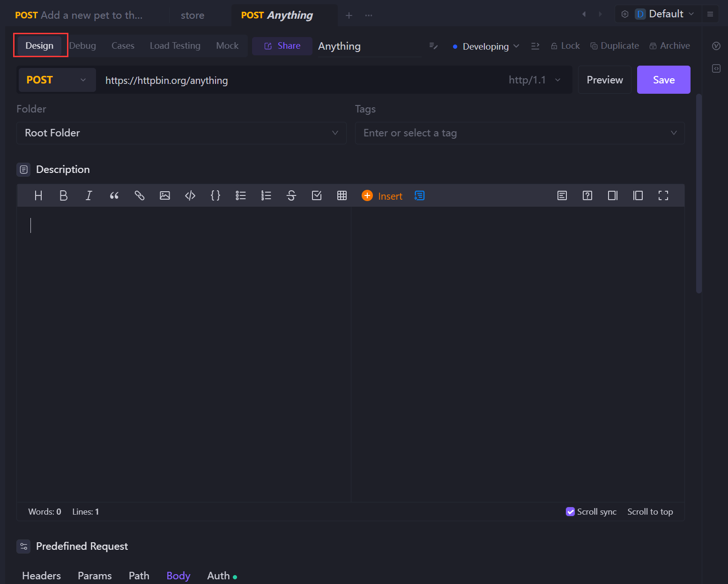Go to previous tab with left arrow
The width and height of the screenshot is (728, 584).
click(584, 14)
